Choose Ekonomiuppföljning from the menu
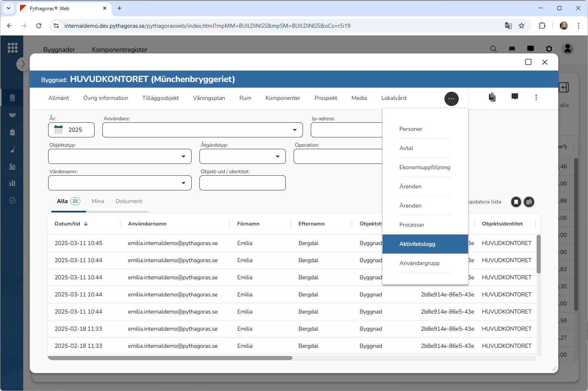 pos(424,167)
